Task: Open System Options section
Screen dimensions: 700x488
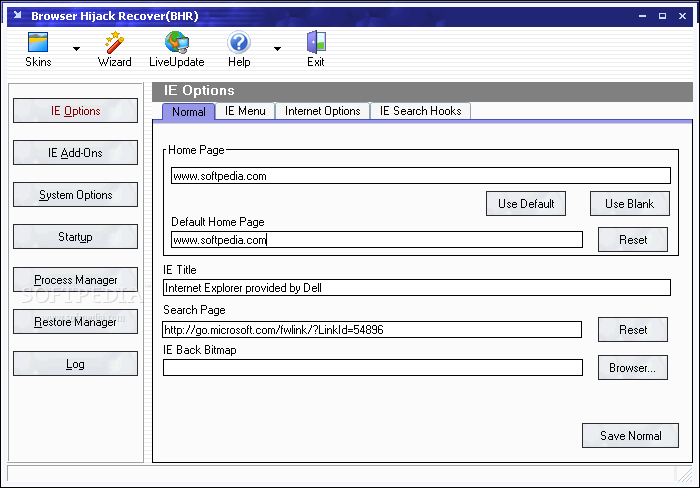Action: [x=75, y=195]
